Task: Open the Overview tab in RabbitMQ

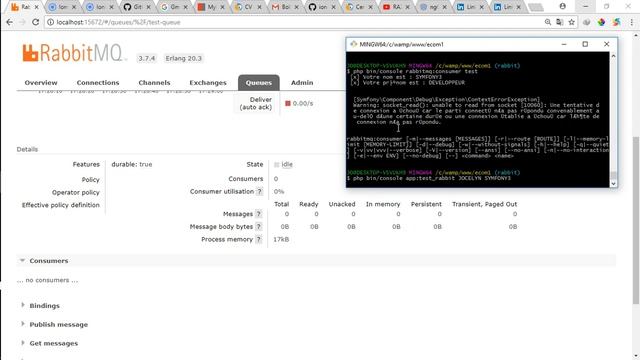Action: click(x=41, y=82)
